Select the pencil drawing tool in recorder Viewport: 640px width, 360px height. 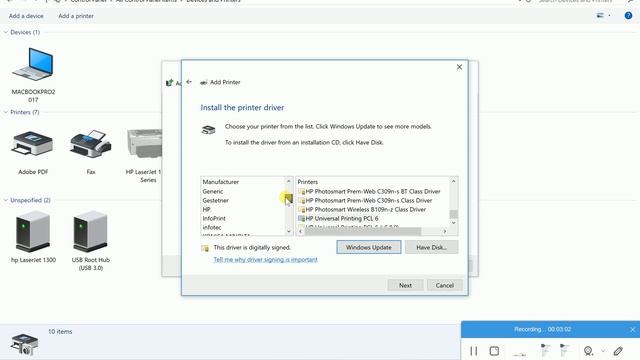tap(618, 351)
